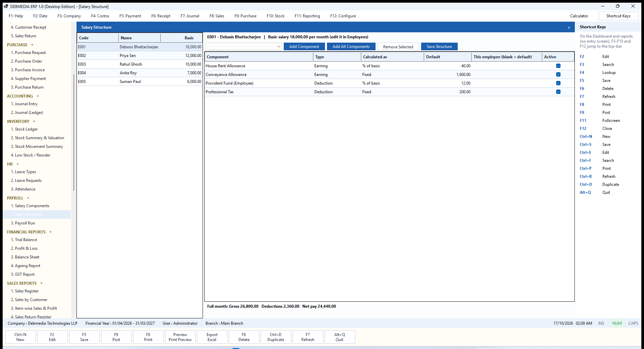Open Salary Components in sidebar
The width and height of the screenshot is (644, 349).
[x=30, y=206]
